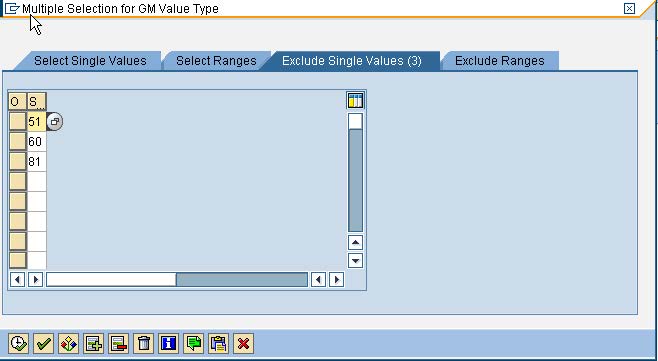The height and width of the screenshot is (361, 658).
Task: Click the red X Cancel icon
Action: [243, 344]
